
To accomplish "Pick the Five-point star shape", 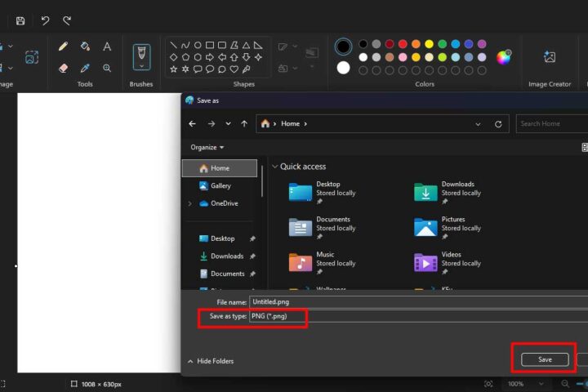I will pyautogui.click(x=173, y=69).
